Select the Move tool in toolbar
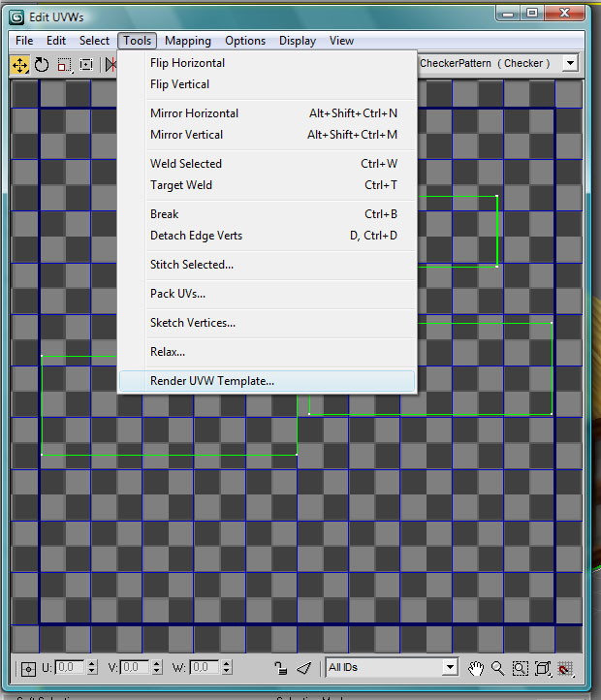This screenshot has width=601, height=700. (x=19, y=66)
